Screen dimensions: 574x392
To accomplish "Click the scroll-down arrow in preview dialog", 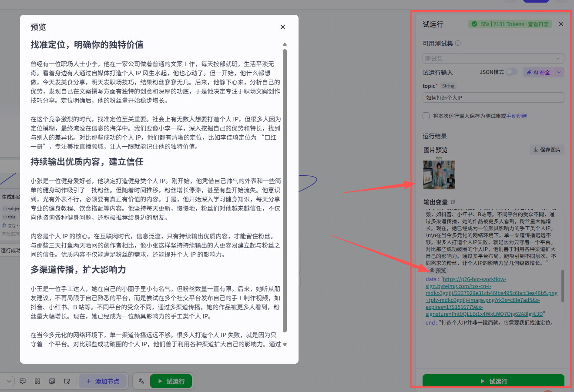I will [285, 345].
